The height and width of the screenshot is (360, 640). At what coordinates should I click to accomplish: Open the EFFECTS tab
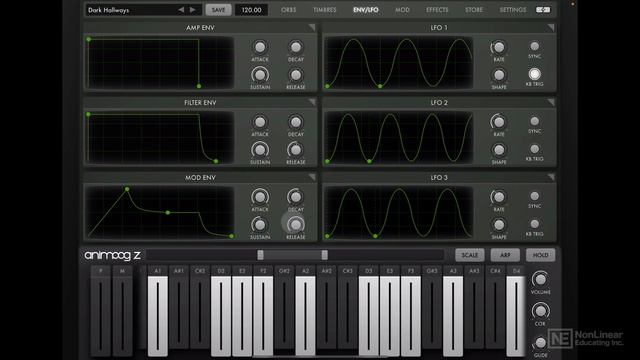pyautogui.click(x=437, y=10)
